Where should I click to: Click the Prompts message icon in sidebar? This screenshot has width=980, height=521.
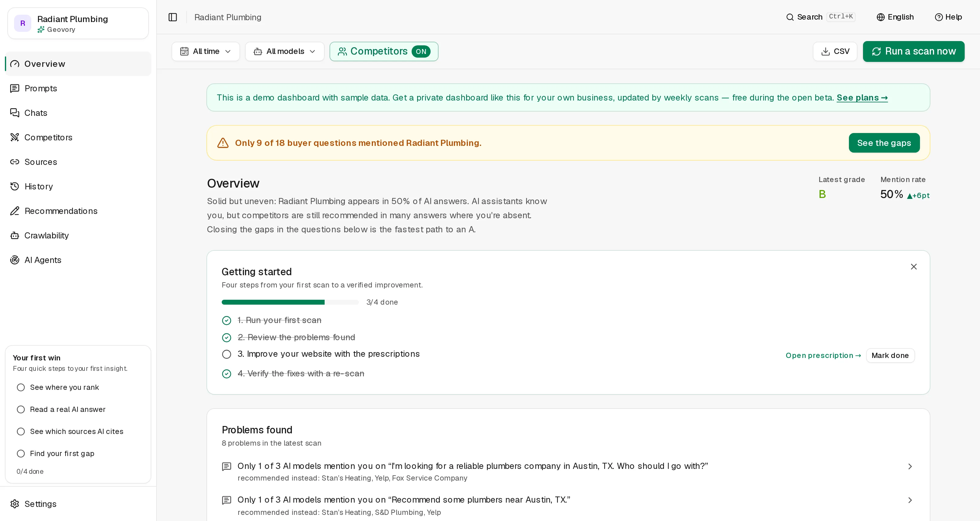tap(15, 88)
